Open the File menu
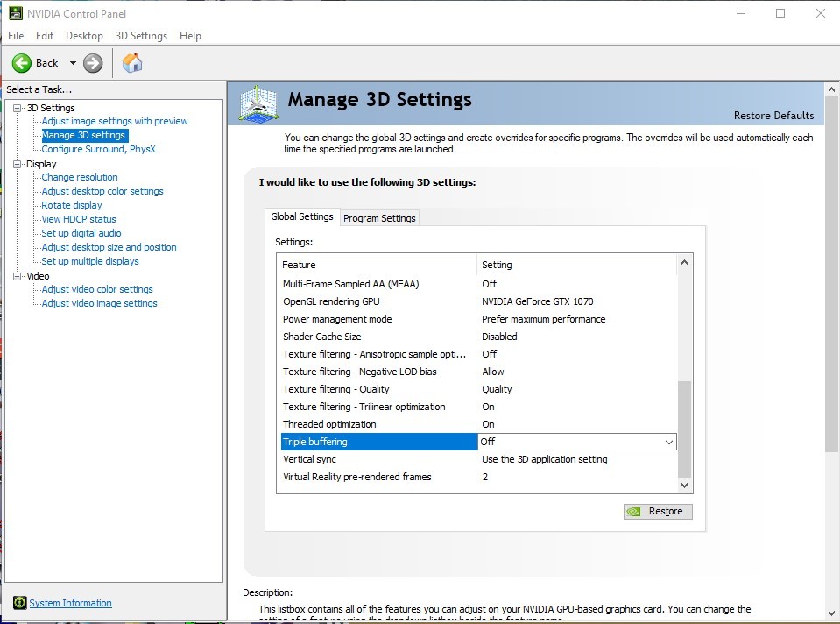 tap(16, 36)
